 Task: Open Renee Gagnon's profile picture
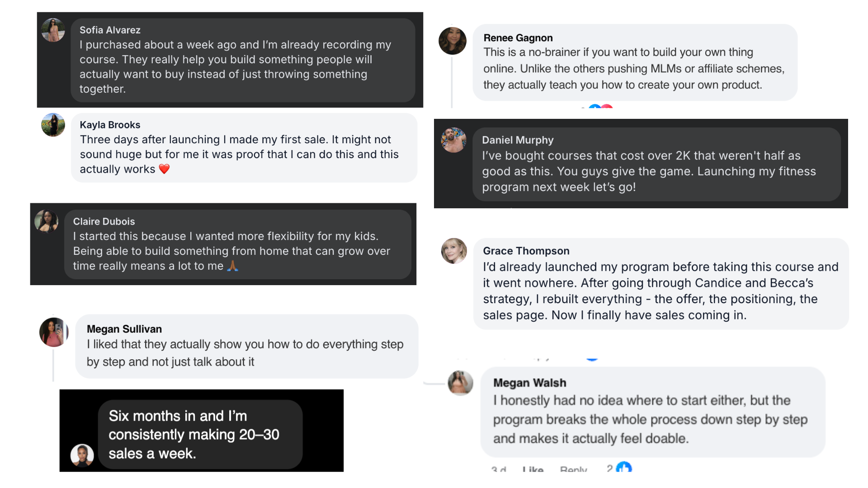453,41
